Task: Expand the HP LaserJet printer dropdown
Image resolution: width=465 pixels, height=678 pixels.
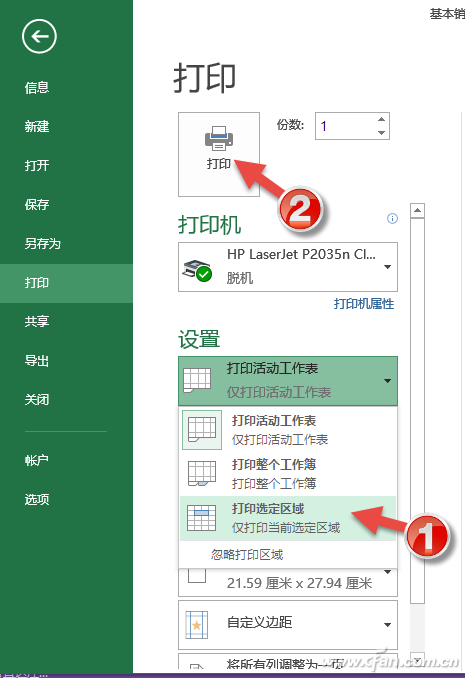Action: click(388, 267)
